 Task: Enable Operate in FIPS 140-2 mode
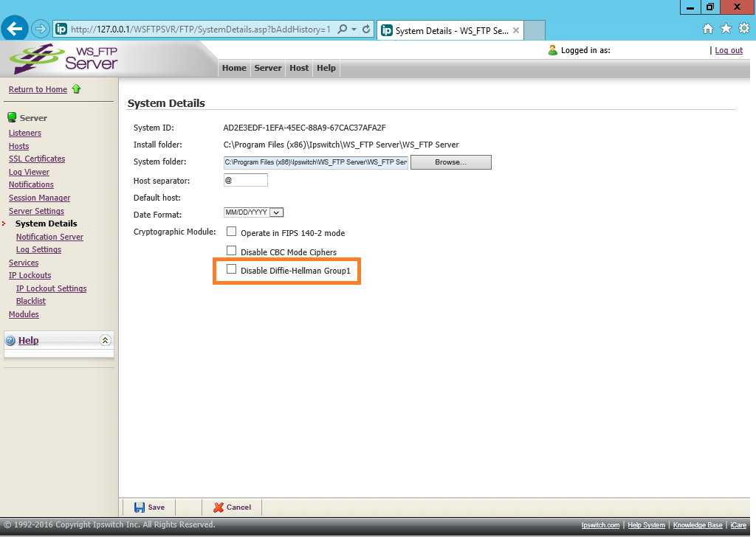(231, 232)
